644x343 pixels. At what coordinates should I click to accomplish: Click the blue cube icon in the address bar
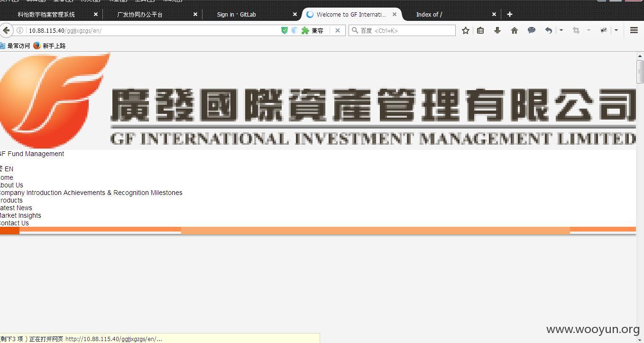[x=294, y=30]
